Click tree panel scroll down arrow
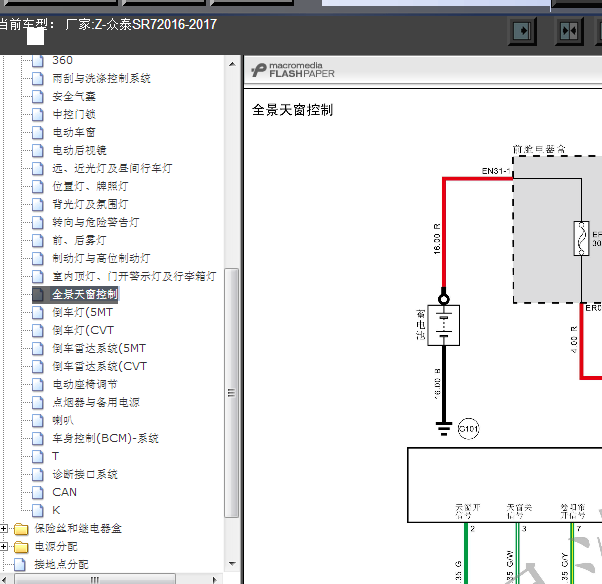The height and width of the screenshot is (584, 602). point(232,564)
